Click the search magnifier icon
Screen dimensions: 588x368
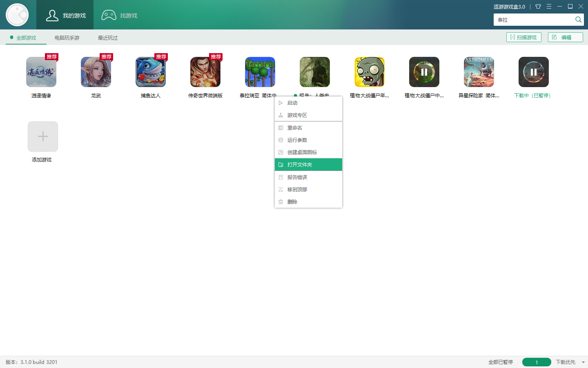click(x=578, y=20)
